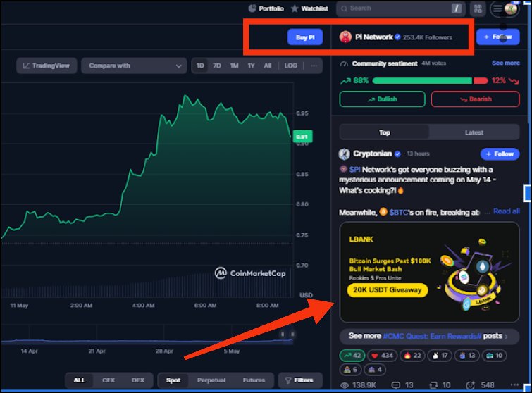Viewport: 532px width, 393px height.
Task: Click the Pi Network verified badge
Action: tap(397, 37)
